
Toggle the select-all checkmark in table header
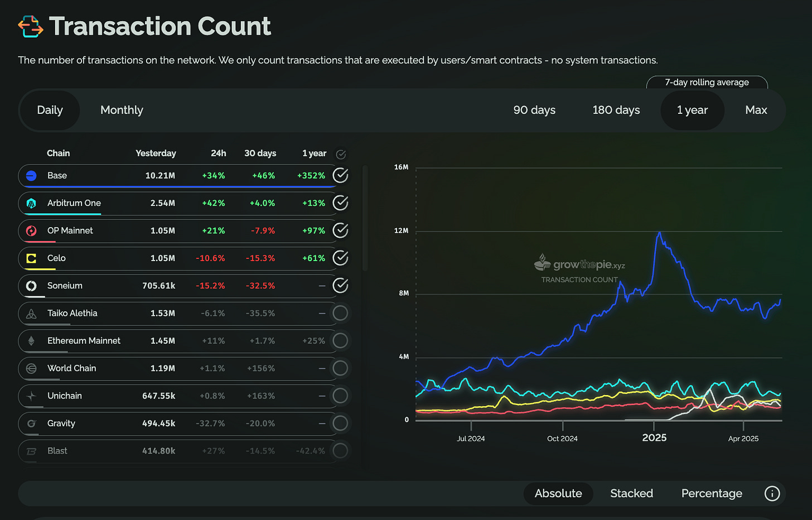(x=341, y=154)
